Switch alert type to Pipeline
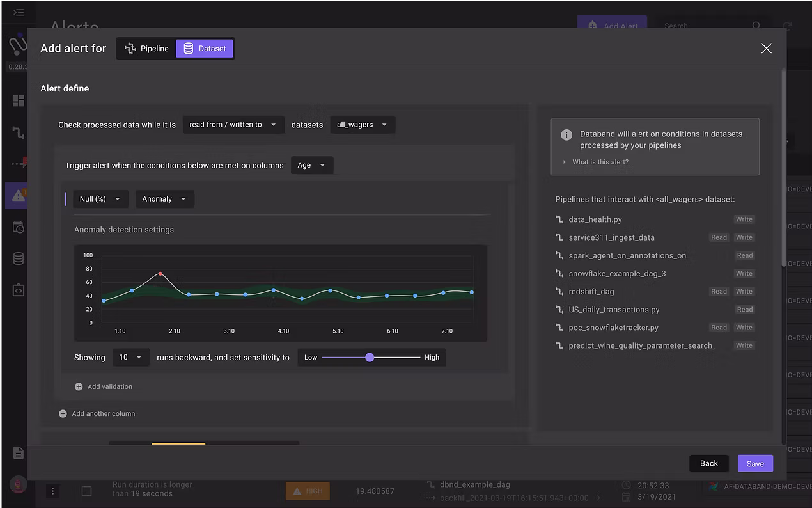 pos(146,49)
